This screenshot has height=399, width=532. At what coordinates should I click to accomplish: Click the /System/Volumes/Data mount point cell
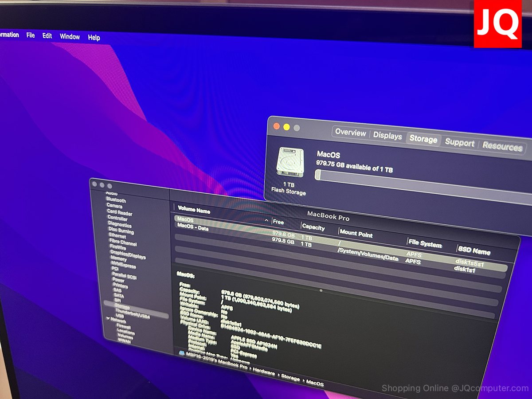(x=368, y=254)
